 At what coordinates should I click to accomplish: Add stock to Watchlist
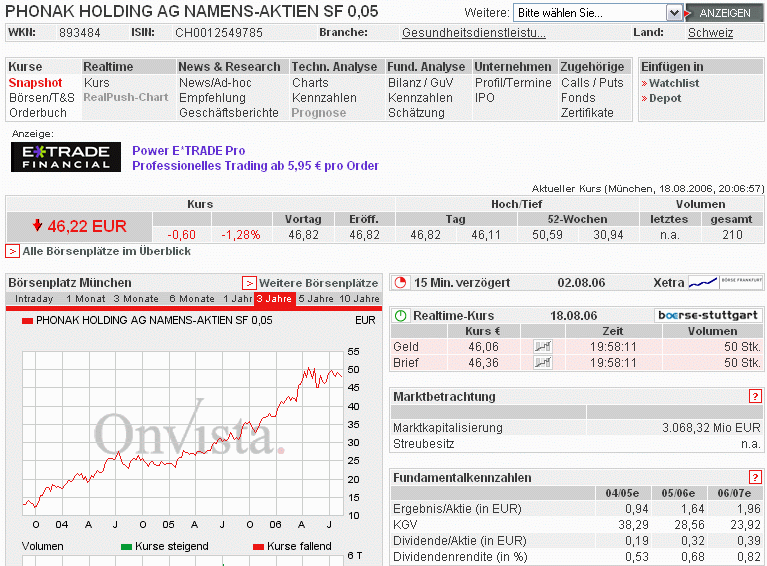[x=674, y=83]
